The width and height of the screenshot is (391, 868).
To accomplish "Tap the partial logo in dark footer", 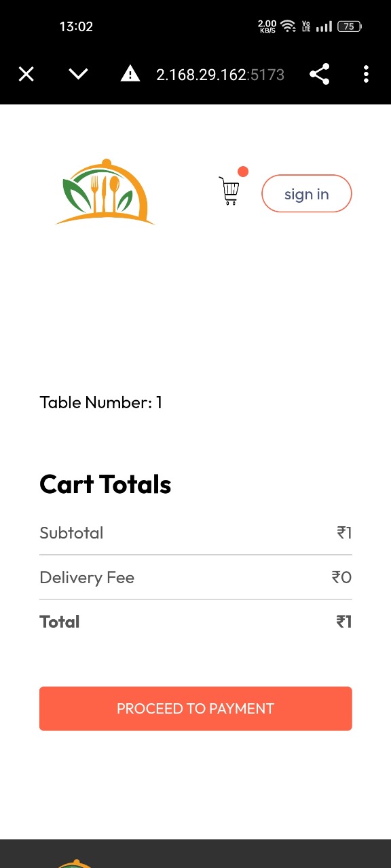I will pyautogui.click(x=75, y=864).
